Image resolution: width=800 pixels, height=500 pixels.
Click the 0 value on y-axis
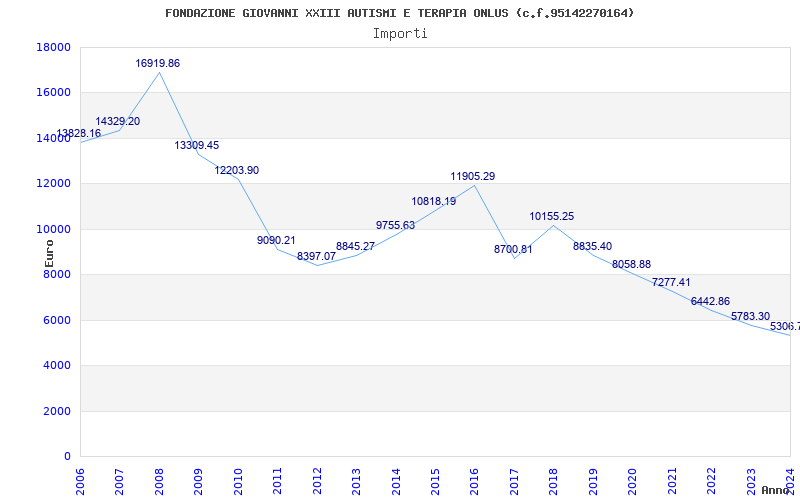point(67,456)
